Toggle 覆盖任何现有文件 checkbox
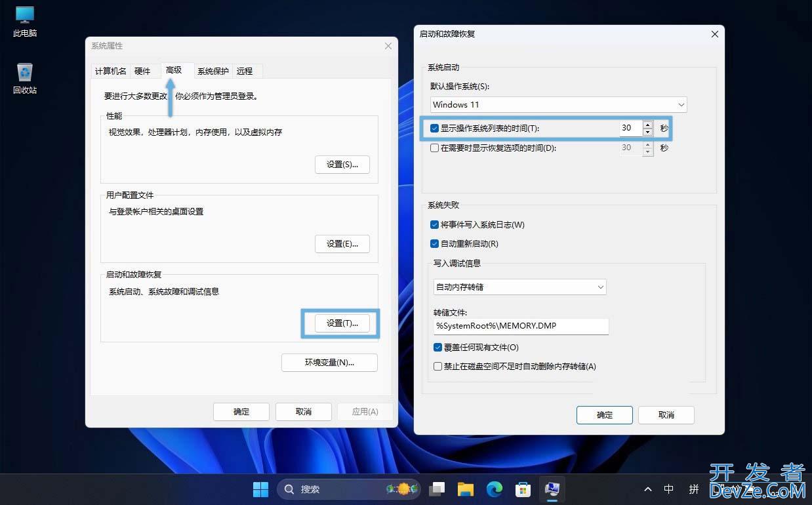Image resolution: width=812 pixels, height=505 pixels. coord(437,347)
